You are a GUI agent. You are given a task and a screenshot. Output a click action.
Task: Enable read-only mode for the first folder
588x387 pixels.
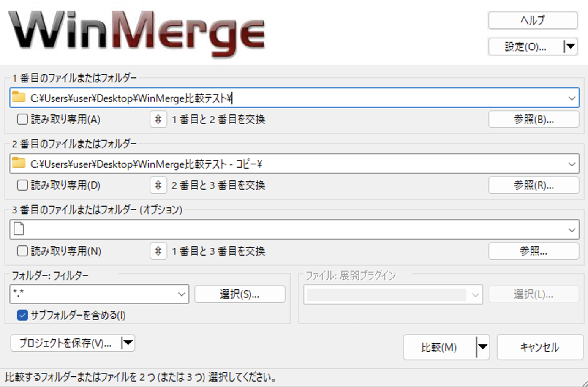pos(22,119)
